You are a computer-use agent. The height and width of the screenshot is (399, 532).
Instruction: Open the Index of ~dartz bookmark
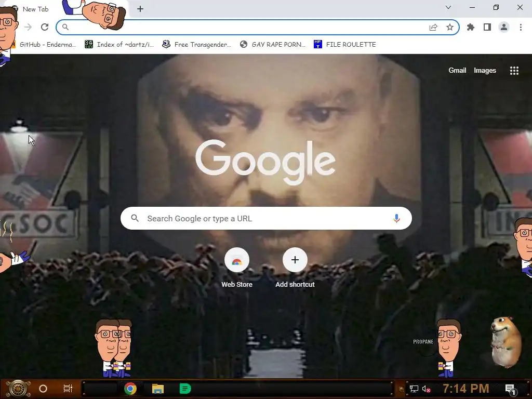point(119,45)
